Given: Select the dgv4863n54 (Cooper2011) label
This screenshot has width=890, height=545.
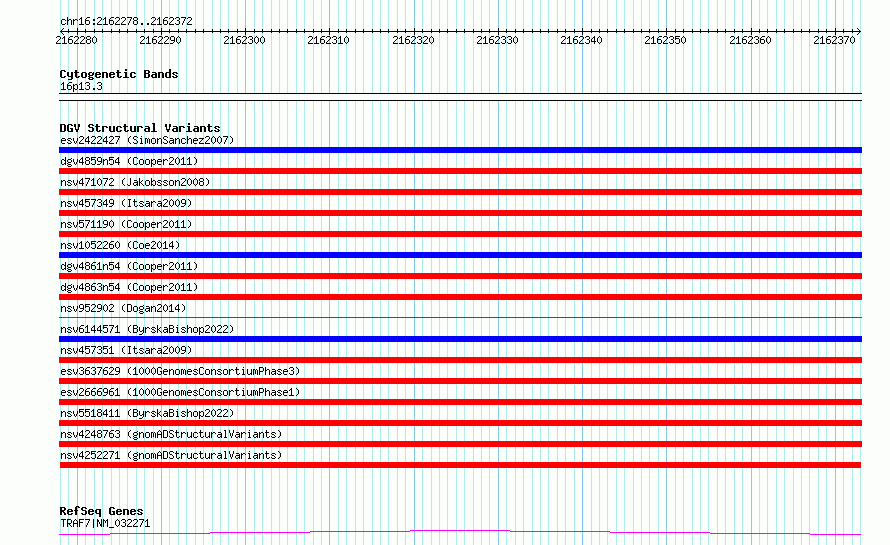Looking at the screenshot, I should point(129,287).
